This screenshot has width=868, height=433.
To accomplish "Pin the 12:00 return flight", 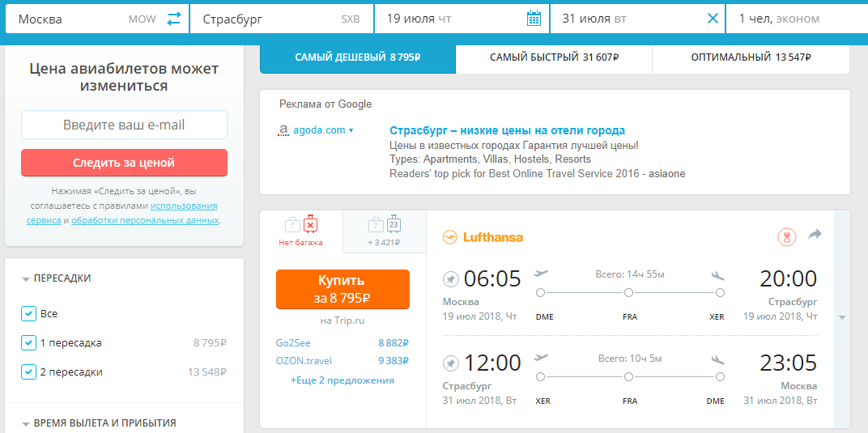I will (451, 363).
